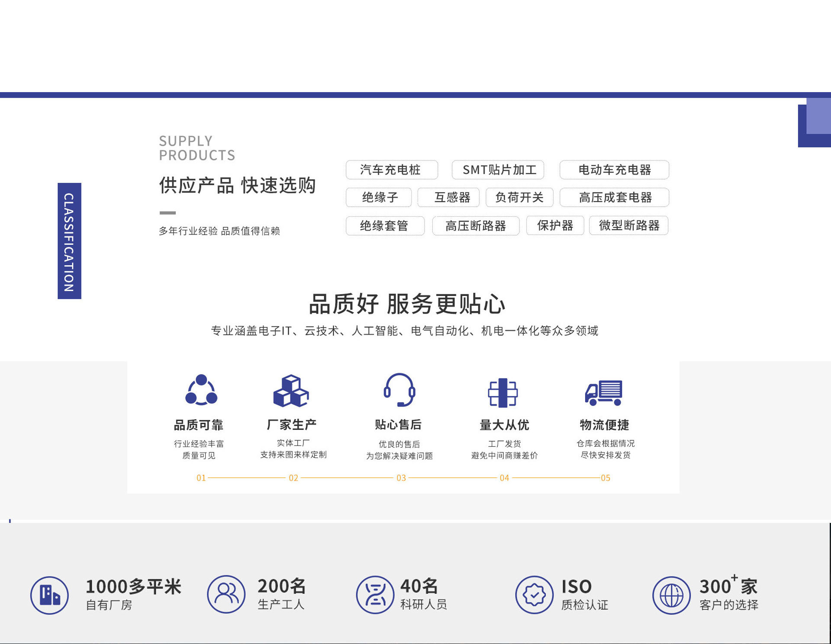Select the 绝缘子 product tag
This screenshot has height=644, width=831.
[379, 198]
